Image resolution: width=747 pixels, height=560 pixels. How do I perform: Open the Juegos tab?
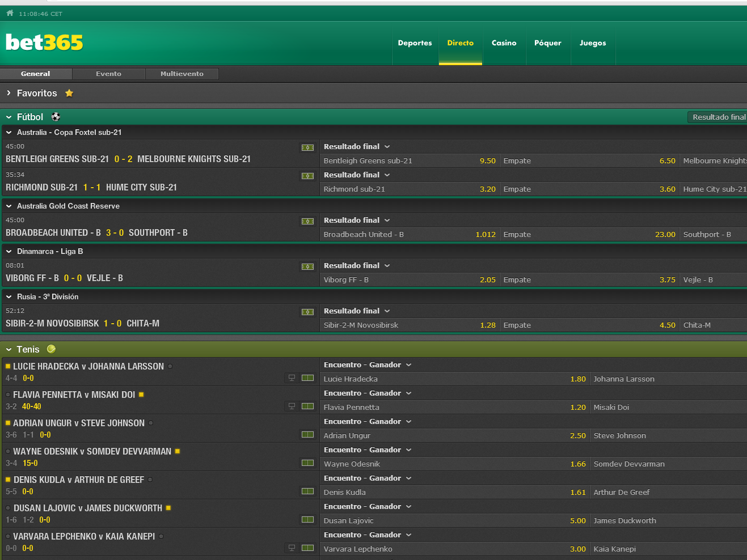(593, 43)
